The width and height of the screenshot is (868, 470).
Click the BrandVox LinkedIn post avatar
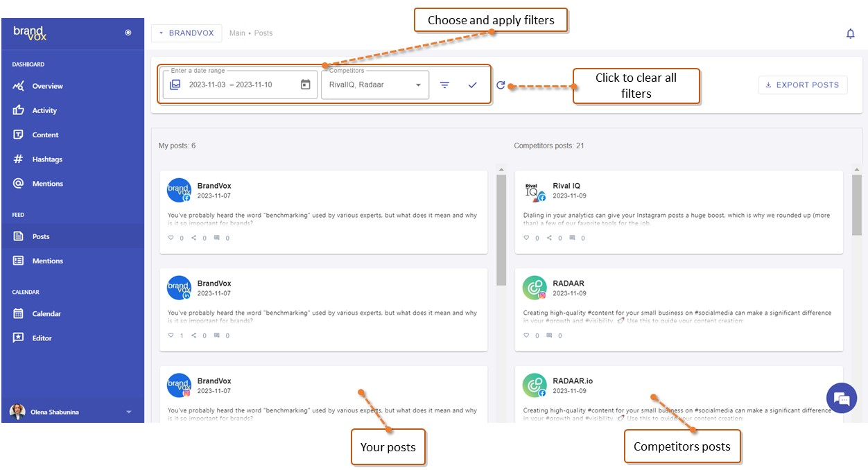179,288
